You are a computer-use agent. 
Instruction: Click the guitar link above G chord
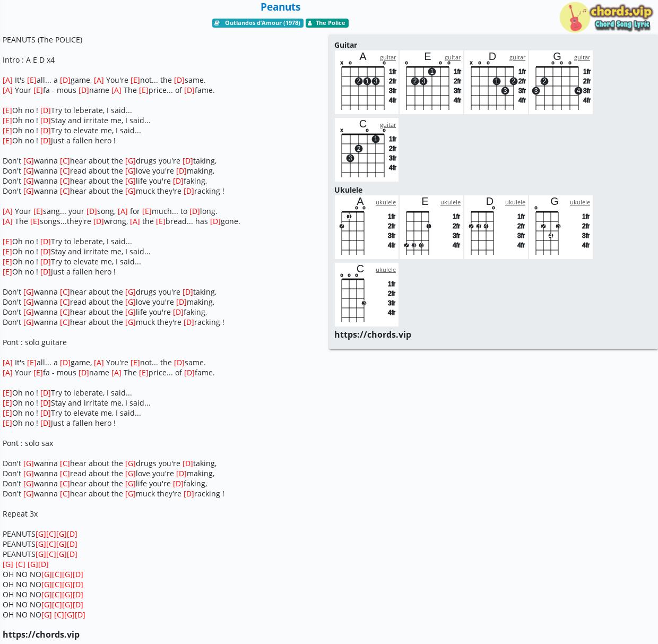pos(582,57)
